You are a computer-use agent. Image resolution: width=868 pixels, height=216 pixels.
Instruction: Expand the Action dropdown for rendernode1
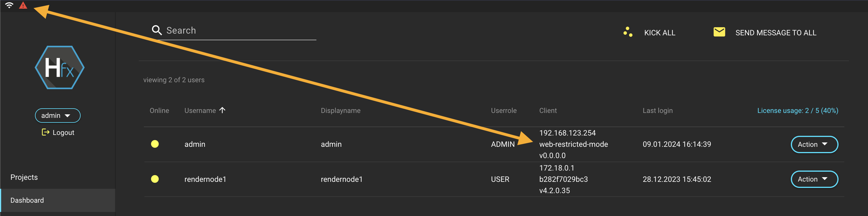pos(814,179)
